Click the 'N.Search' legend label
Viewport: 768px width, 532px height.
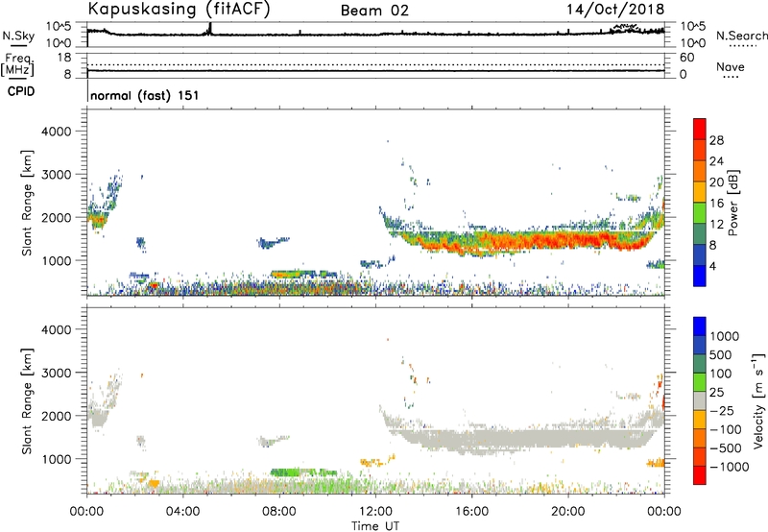pyautogui.click(x=741, y=36)
